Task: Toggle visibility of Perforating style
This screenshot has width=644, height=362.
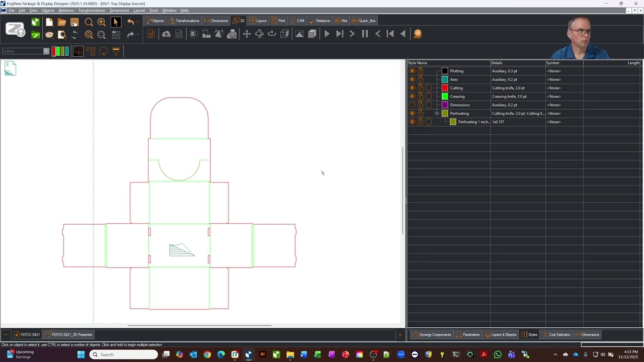Action: (x=412, y=114)
